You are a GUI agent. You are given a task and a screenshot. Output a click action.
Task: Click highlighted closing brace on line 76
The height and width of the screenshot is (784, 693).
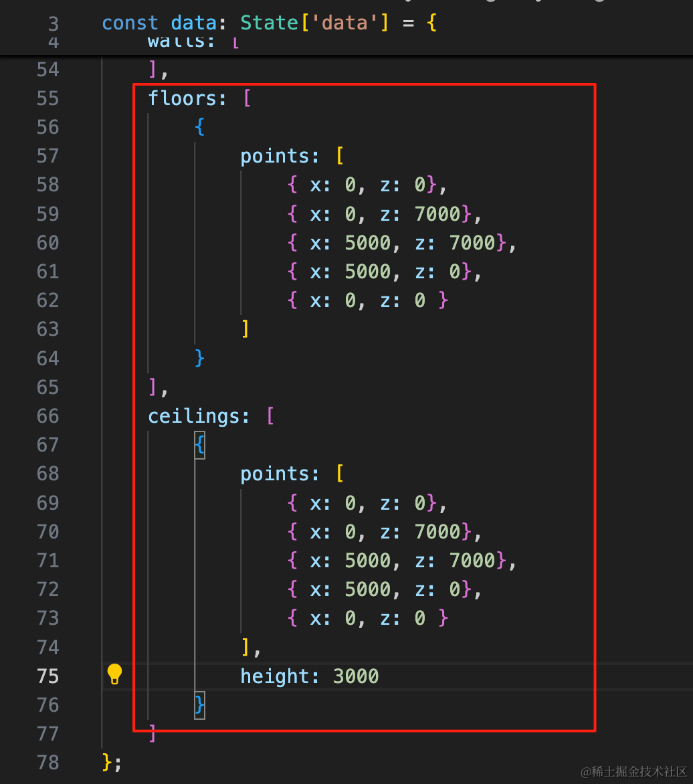tap(199, 705)
